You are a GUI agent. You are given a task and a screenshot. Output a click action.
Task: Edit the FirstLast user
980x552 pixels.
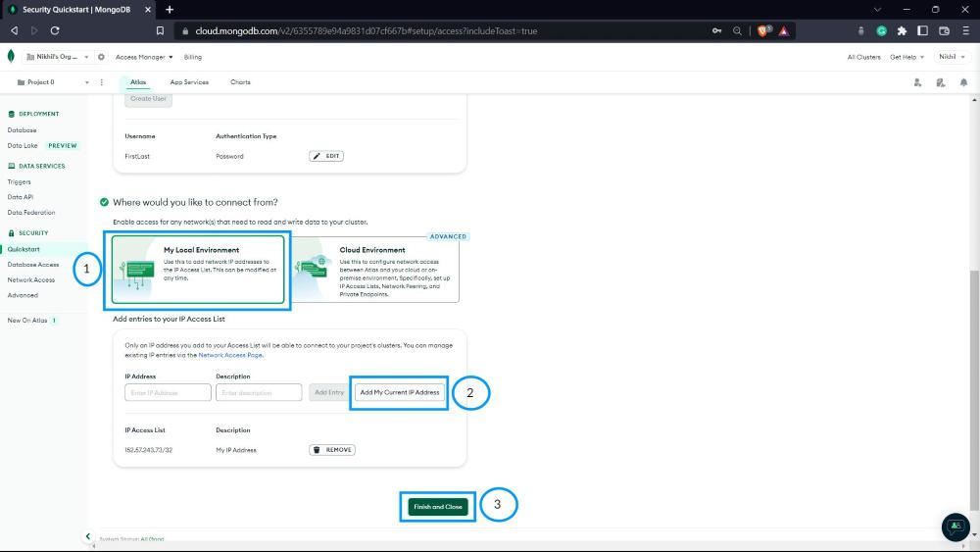326,156
